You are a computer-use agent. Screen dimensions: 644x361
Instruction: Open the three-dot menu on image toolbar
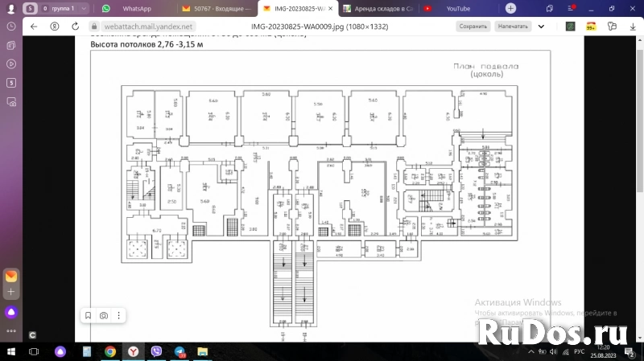point(120,316)
